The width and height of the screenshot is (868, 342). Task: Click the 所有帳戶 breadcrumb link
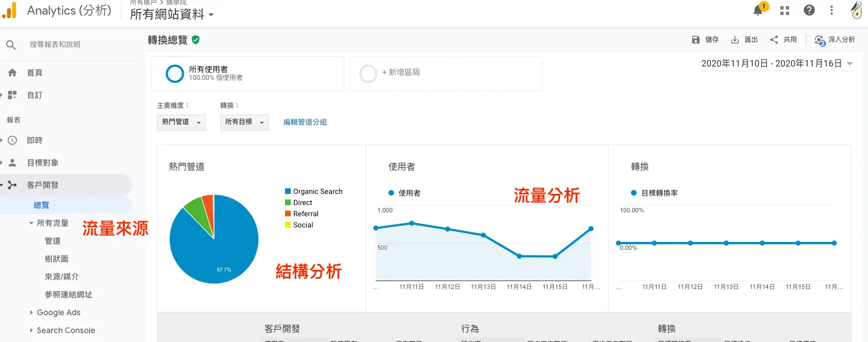point(143,3)
